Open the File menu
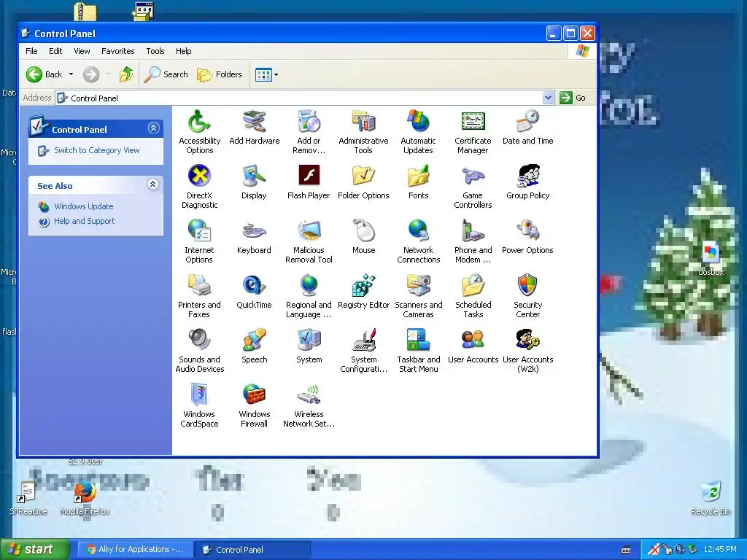The image size is (747, 560). 31,51
